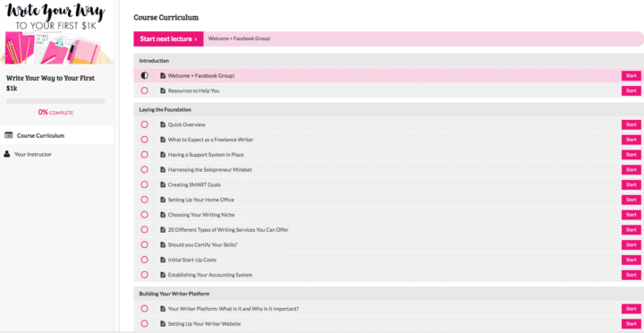Mark Should you Certify Your Skills circle

144,244
